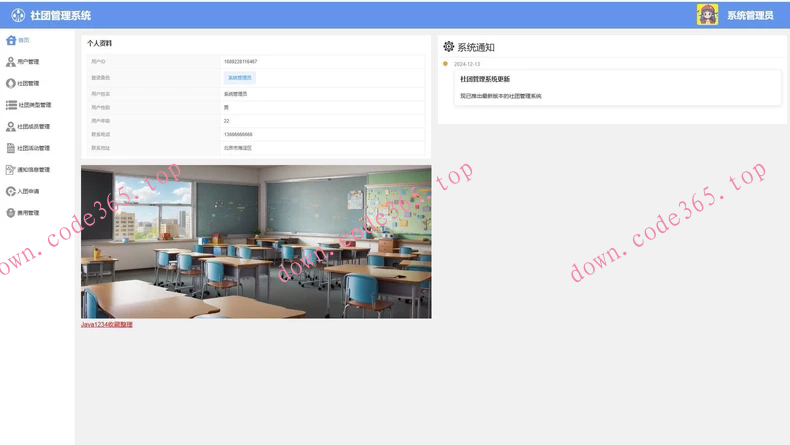Click the blue 系统管理员 role tag
This screenshot has height=445, width=790.
[240, 78]
